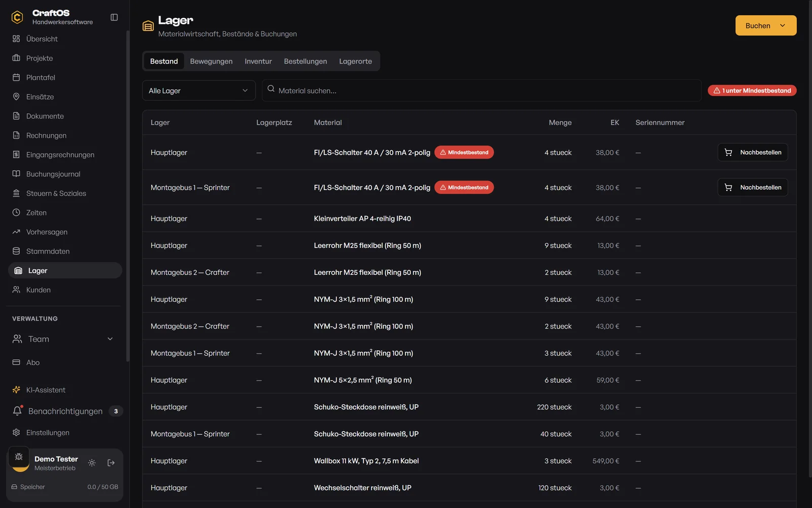The height and width of the screenshot is (508, 812).
Task: Open the Buchen dropdown button
Action: [x=766, y=25]
